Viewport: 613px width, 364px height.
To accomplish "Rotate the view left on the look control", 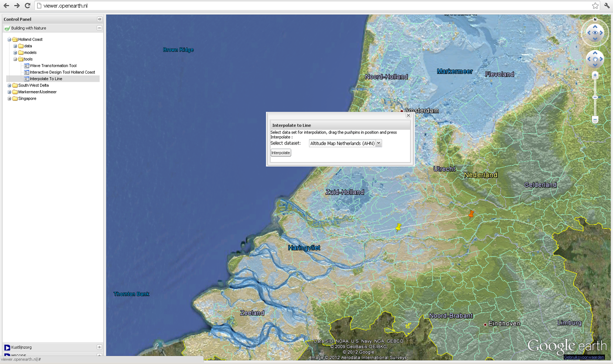I will tap(589, 33).
